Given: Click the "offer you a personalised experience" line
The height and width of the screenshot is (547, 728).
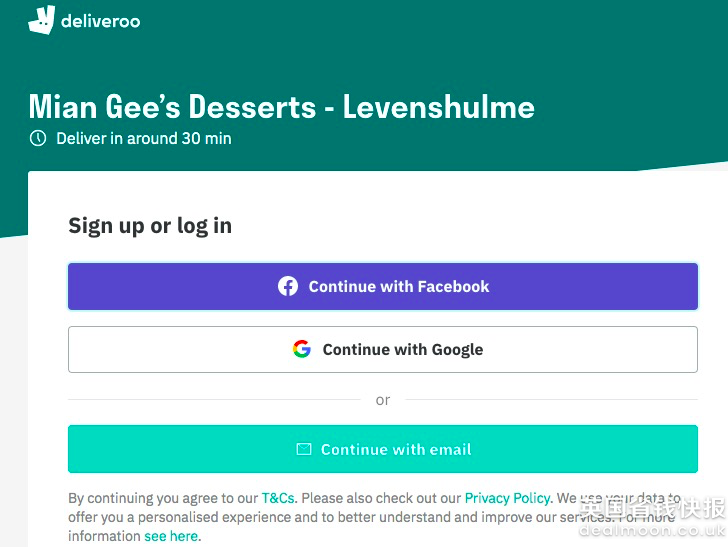Looking at the screenshot, I should point(371,517).
